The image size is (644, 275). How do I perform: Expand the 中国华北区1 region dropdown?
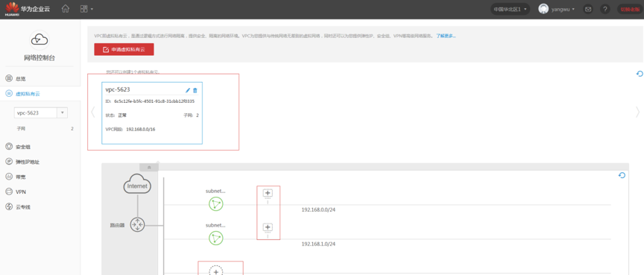pyautogui.click(x=510, y=9)
